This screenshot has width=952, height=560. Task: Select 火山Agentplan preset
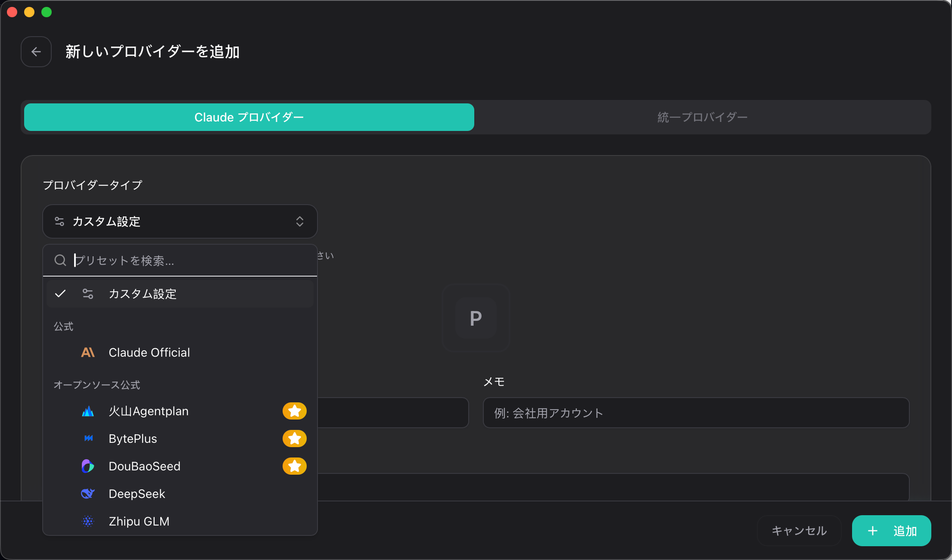tap(180, 411)
